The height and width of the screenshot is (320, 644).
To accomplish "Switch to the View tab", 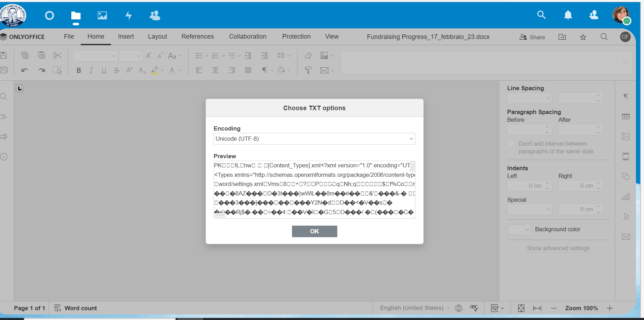I will (332, 36).
